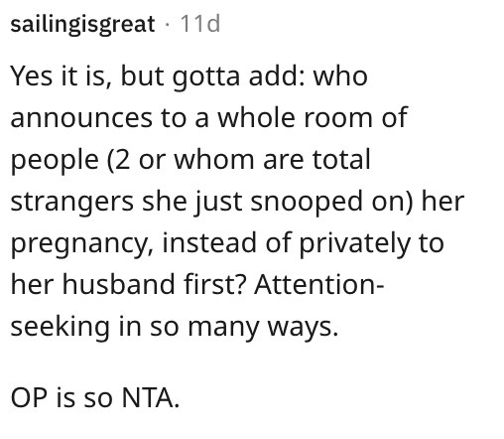Click the word "pregnancy" in the comment
This screenshot has width=504, height=439.
pyautogui.click(x=81, y=244)
